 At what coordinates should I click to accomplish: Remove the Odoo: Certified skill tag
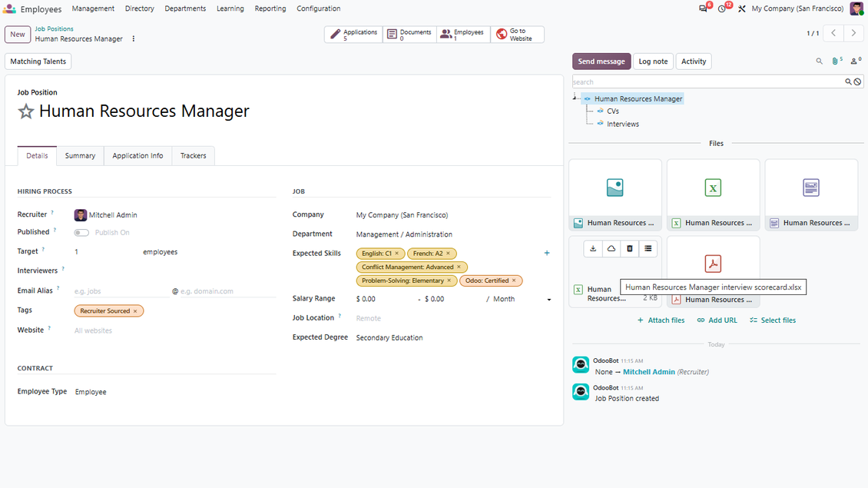click(514, 281)
